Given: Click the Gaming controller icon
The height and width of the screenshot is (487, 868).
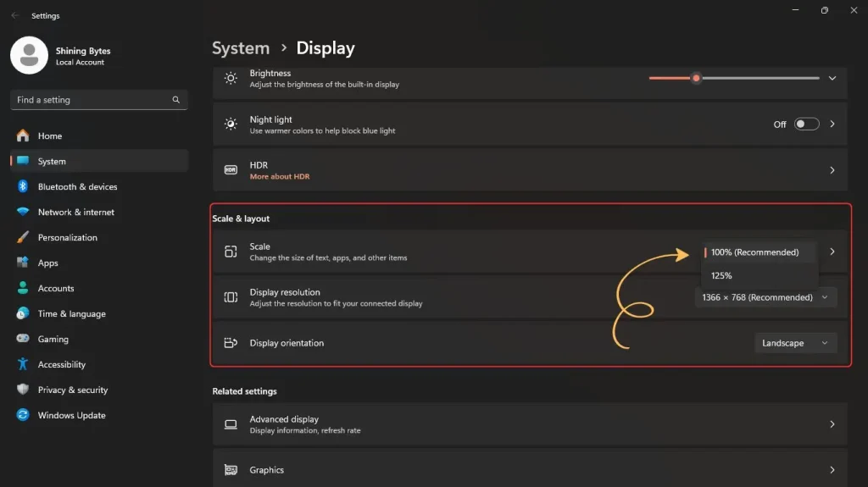Looking at the screenshot, I should (23, 339).
